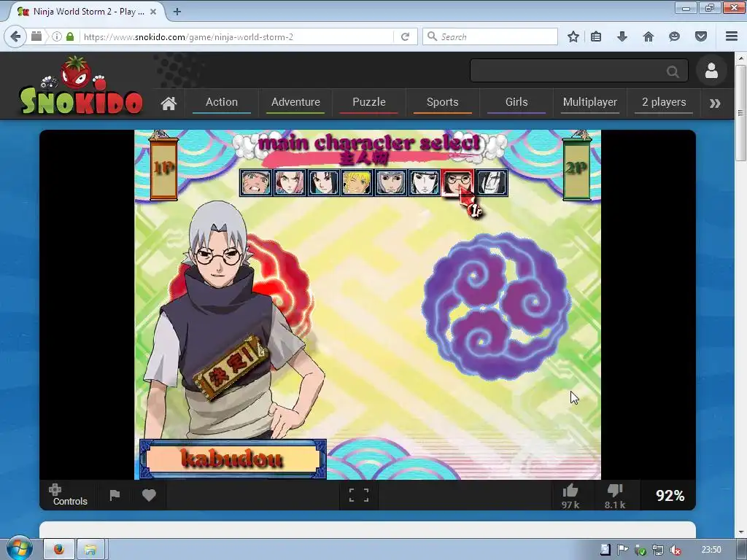Click muted volume icon in system tray

(675, 550)
